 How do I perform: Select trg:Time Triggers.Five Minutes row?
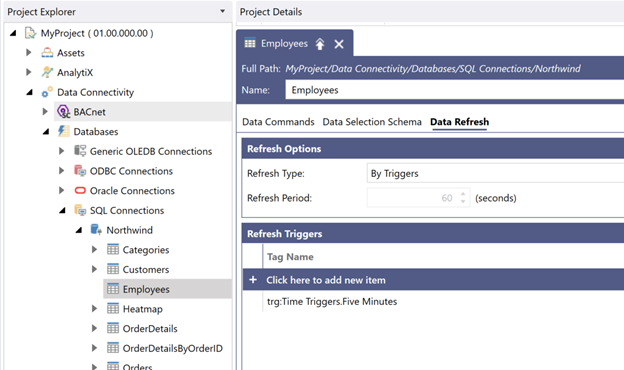[x=332, y=302]
